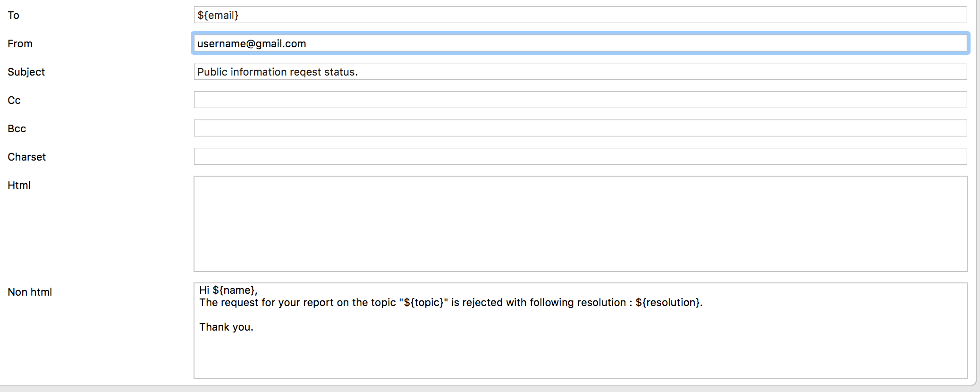This screenshot has width=980, height=392.
Task: Click inside the empty Html text area
Action: pyautogui.click(x=580, y=224)
